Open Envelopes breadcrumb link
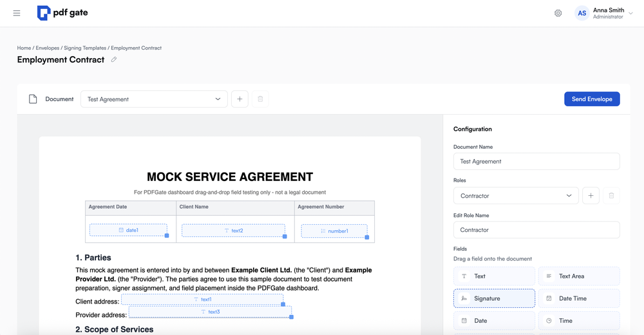 (x=47, y=48)
